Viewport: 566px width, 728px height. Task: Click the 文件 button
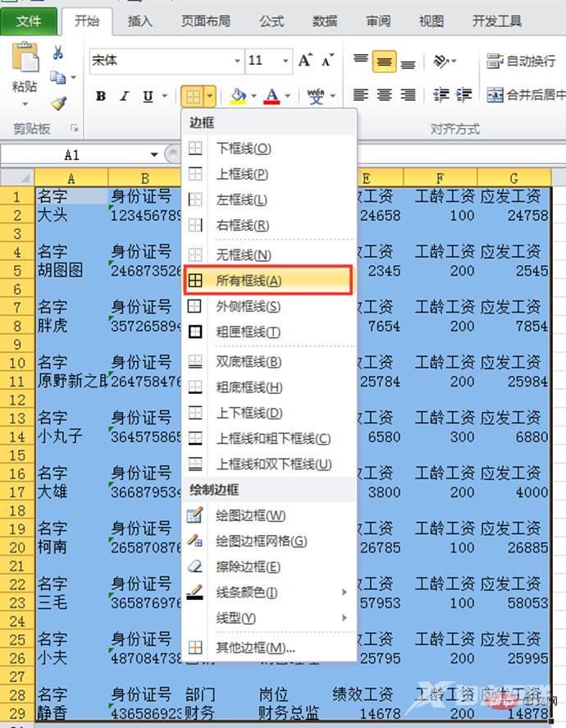[30, 21]
